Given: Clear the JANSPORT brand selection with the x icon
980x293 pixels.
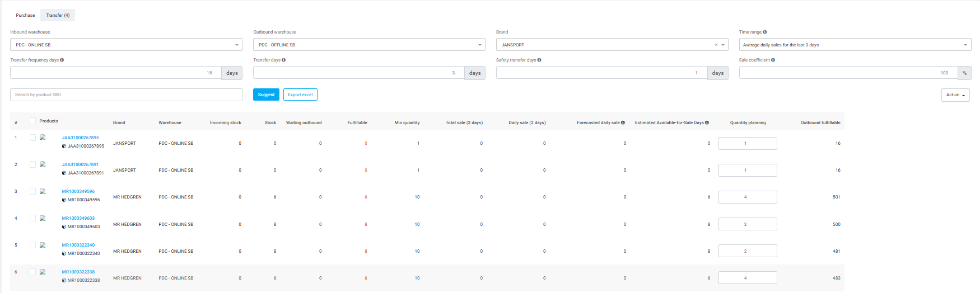Looking at the screenshot, I should click(716, 45).
